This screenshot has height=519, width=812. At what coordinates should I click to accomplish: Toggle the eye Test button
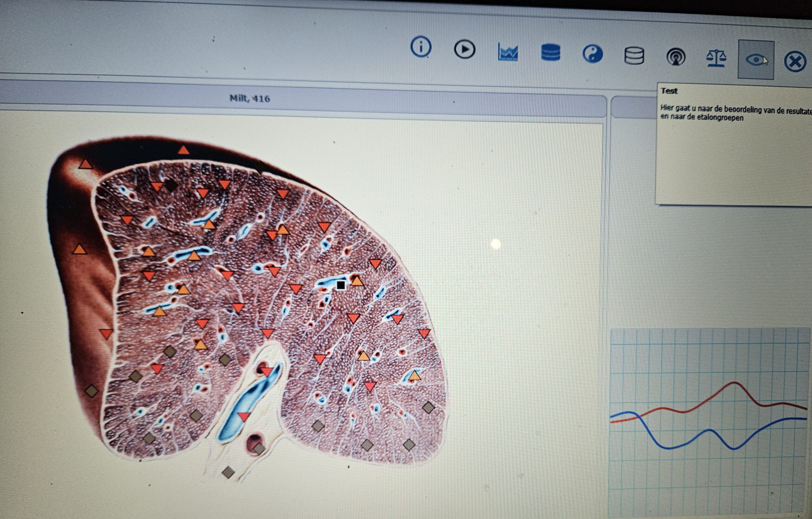click(x=756, y=59)
